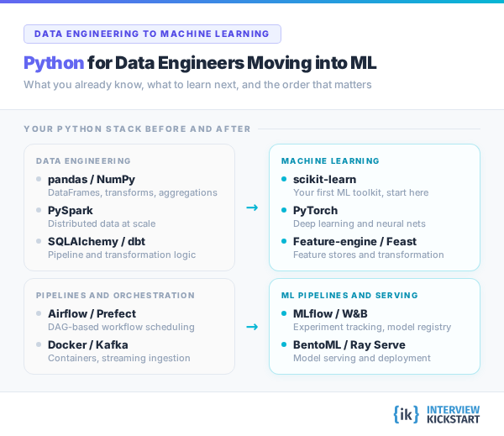504x436 pixels.
Task: Click the gray bullet beside Docker / Kafka
Action: (x=39, y=344)
